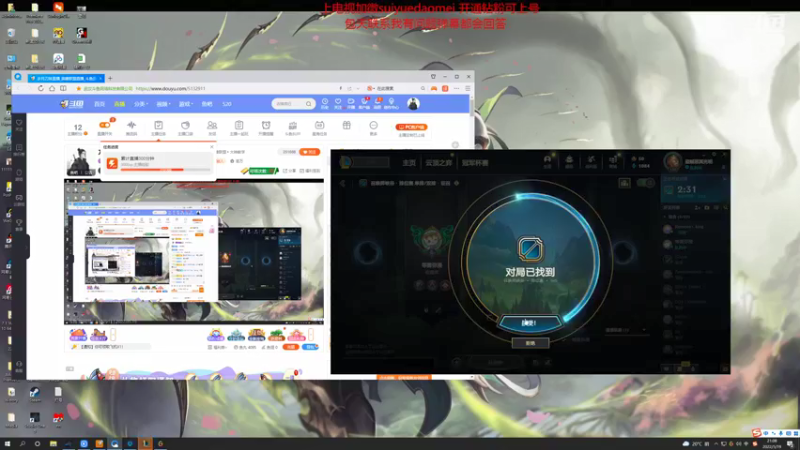Open the League client profile avatar

click(672, 162)
